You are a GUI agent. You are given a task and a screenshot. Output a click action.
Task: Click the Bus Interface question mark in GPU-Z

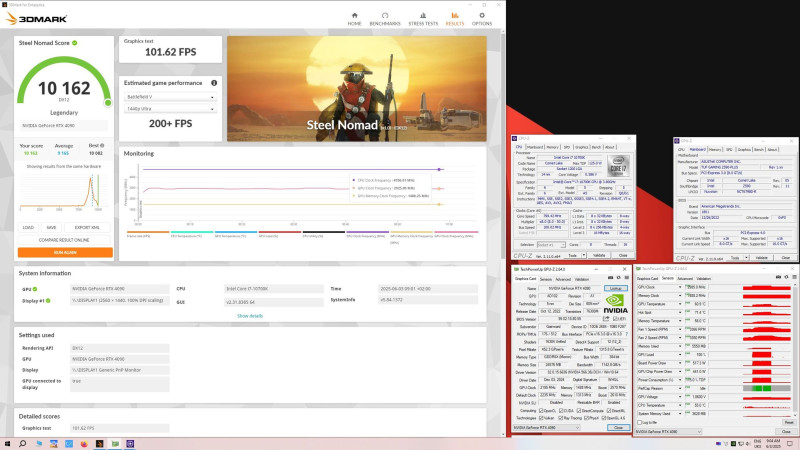(x=627, y=334)
